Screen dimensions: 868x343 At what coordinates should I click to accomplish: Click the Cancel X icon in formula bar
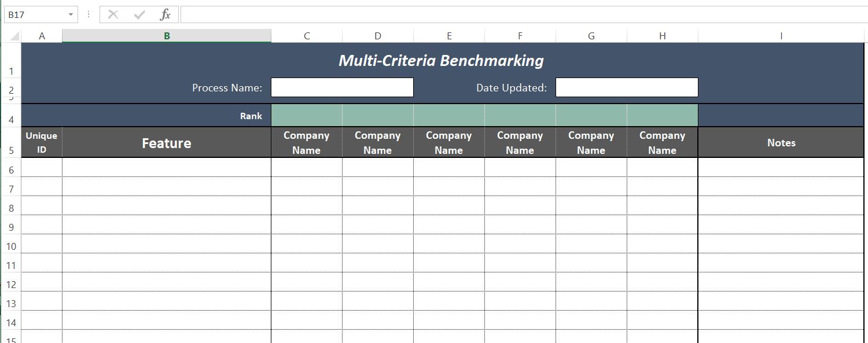(113, 15)
